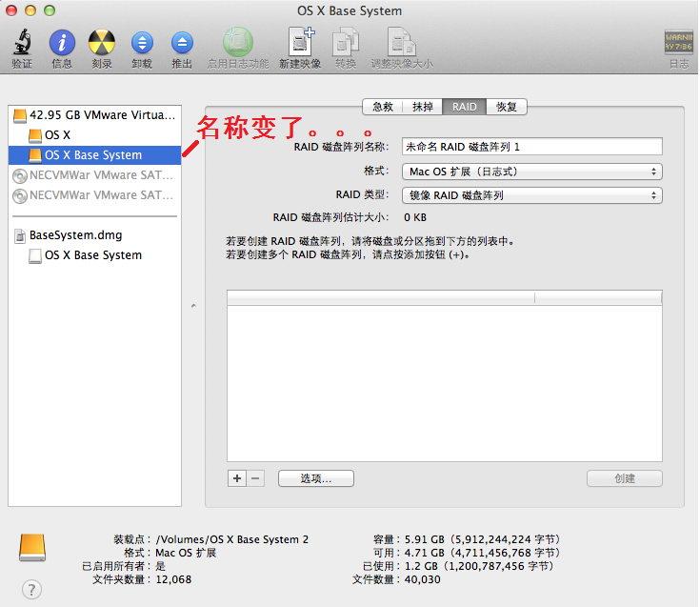
Task: Click the Verify microscope icon
Action: click(x=22, y=43)
